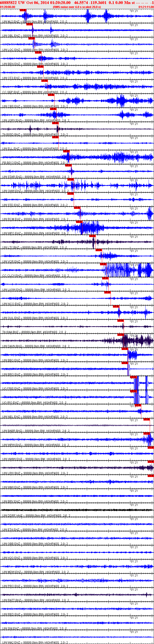Select the 'UW JORV EHZ' station label
Screen dimensions: 154x644
coord(12,120)
